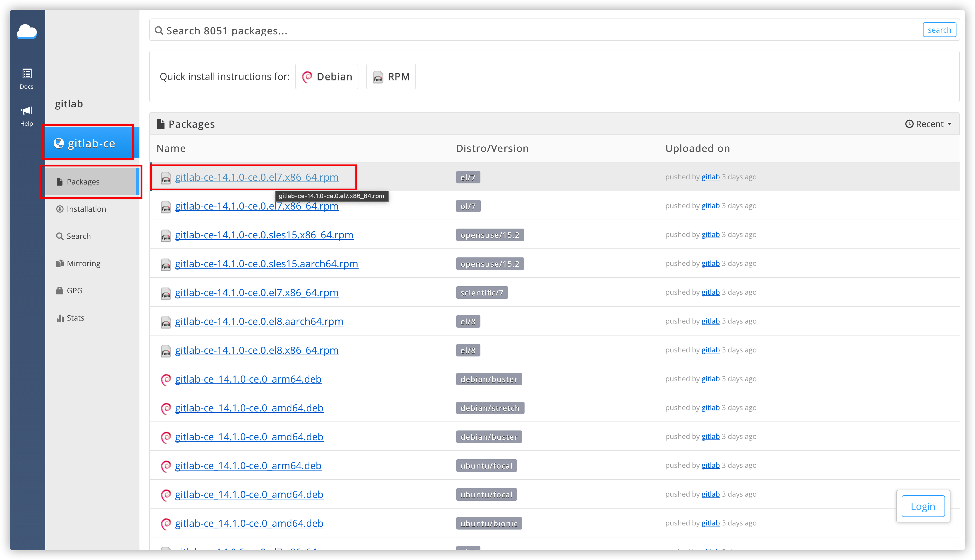Click the clock icon beside Recent
The height and width of the screenshot is (560, 975).
(909, 124)
